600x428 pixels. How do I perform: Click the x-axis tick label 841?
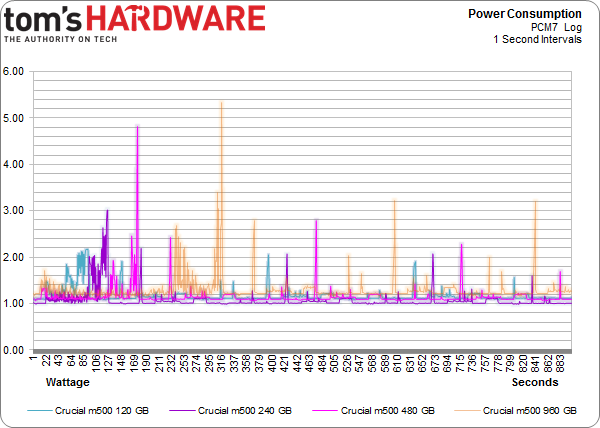pos(535,363)
